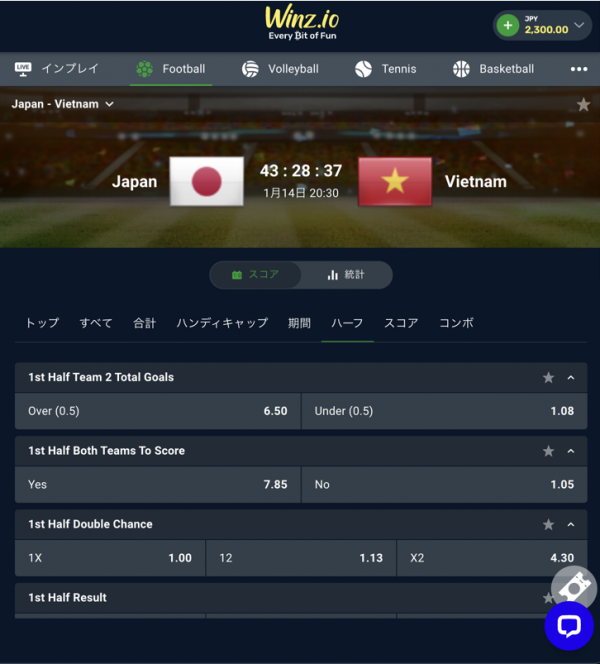Click the Winz.io logo
This screenshot has width=600, height=664.
click(x=302, y=22)
